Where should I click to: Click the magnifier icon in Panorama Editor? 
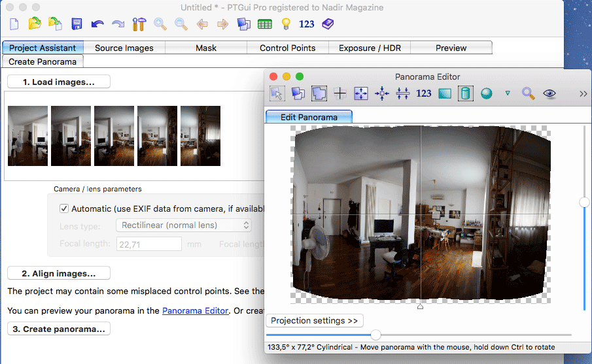point(528,93)
